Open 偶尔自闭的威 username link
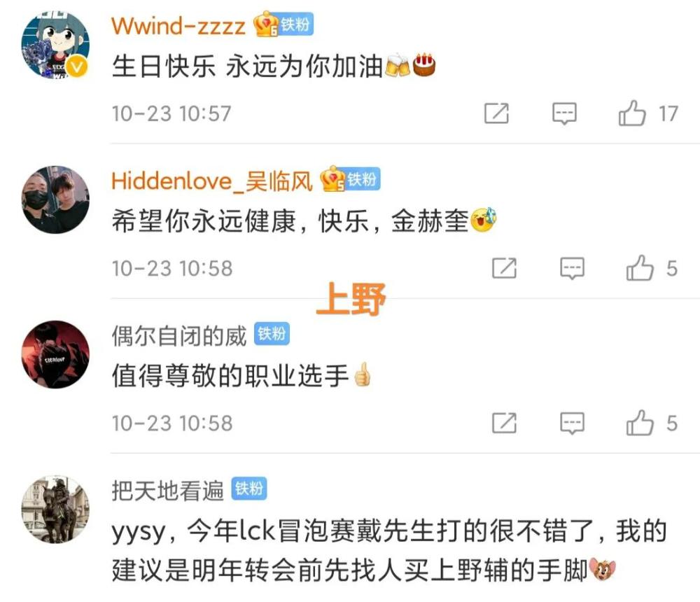Screen dimensions: 700x602 (179, 336)
